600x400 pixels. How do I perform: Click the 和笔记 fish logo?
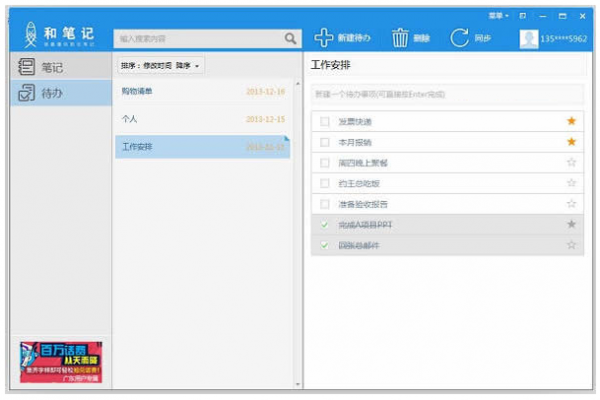click(31, 34)
